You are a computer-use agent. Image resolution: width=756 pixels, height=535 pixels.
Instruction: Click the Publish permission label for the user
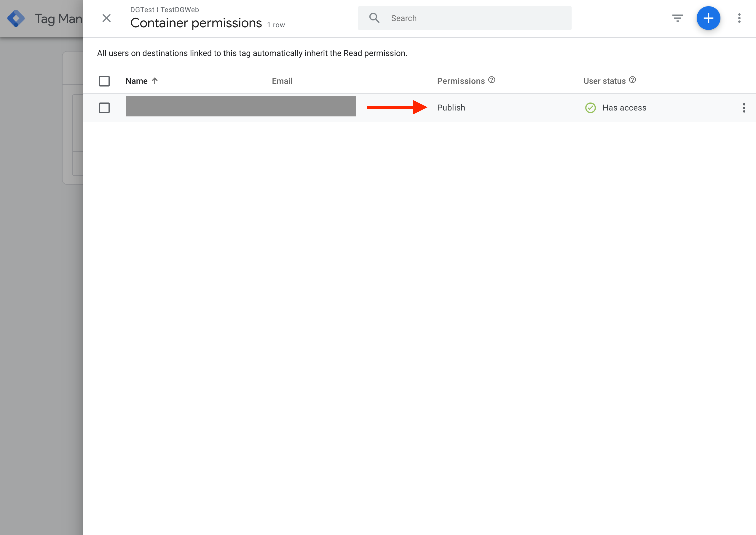pyautogui.click(x=451, y=107)
